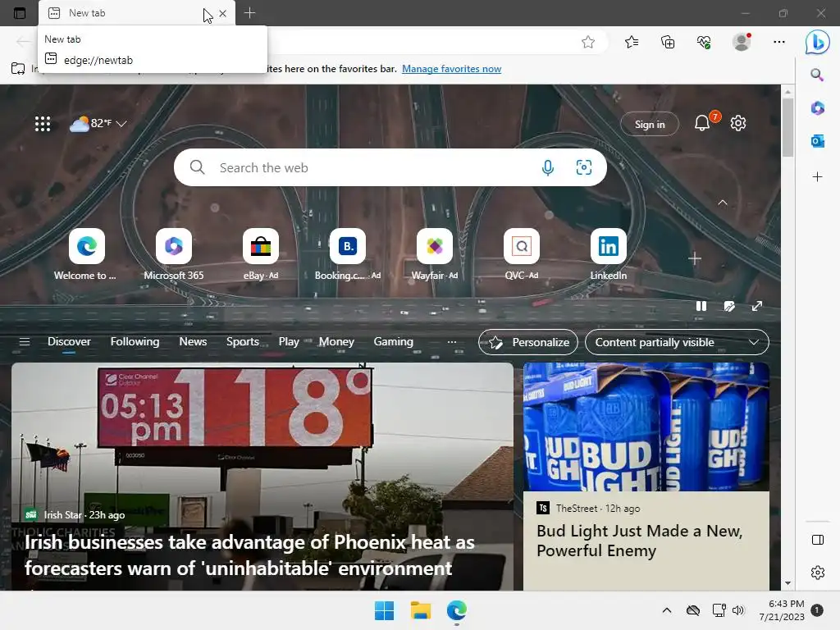Click the Sign in button
Viewport: 840px width, 630px height.
click(650, 125)
